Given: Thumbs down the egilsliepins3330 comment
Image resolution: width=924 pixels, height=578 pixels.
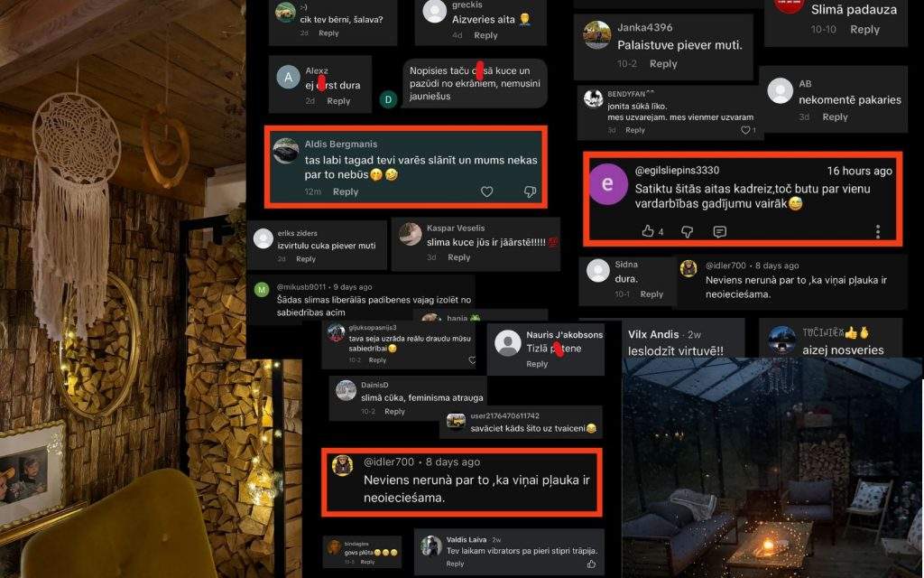Looking at the screenshot, I should 687,232.
